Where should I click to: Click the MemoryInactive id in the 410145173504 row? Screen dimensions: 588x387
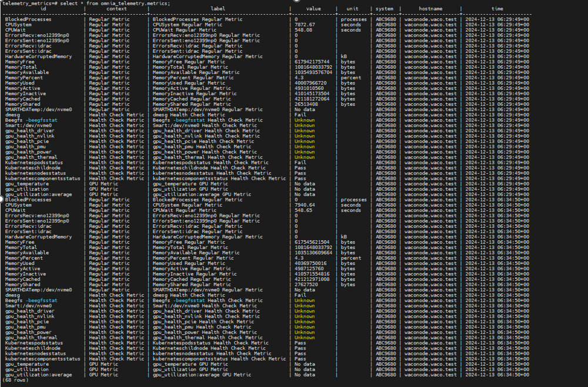click(x=25, y=94)
